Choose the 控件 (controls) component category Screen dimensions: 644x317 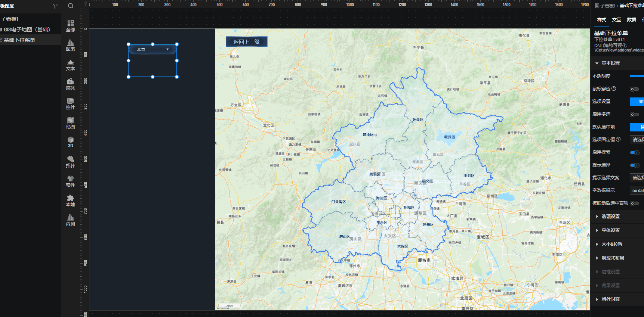click(x=70, y=103)
